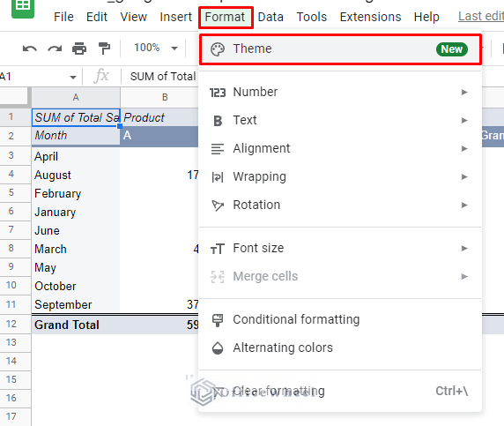The image size is (504, 426).
Task: Click the Redo arrow icon
Action: (55, 49)
